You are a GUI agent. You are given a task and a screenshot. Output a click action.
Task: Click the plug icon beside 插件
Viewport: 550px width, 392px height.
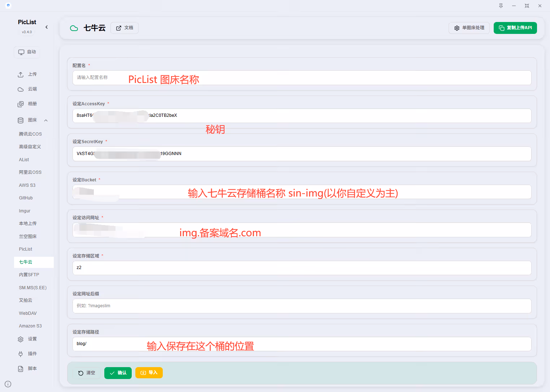21,354
